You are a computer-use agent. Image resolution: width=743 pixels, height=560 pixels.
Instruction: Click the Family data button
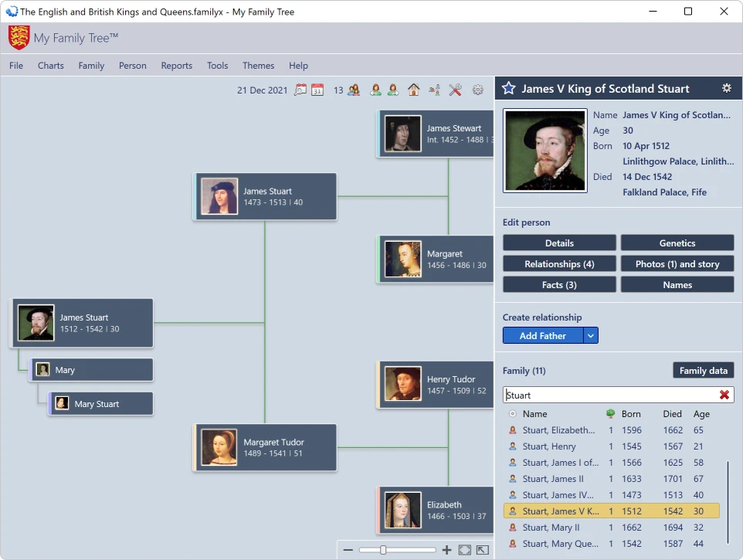(703, 370)
